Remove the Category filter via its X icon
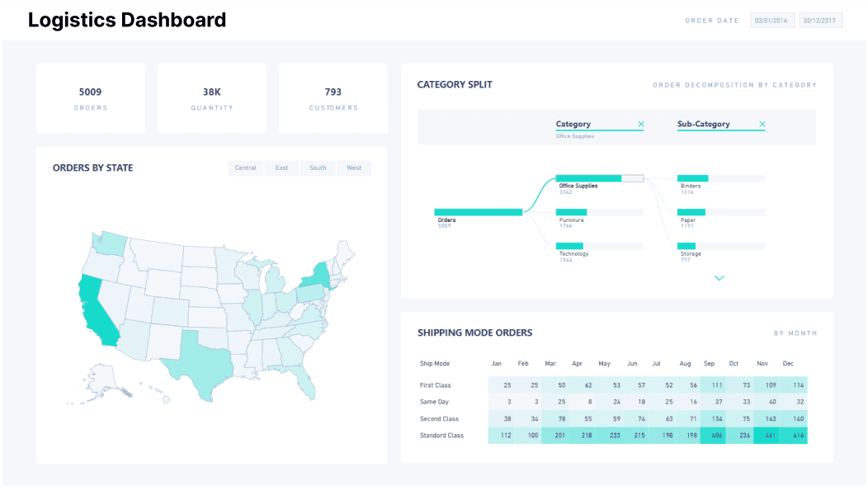This screenshot has width=868, height=486. 641,125
